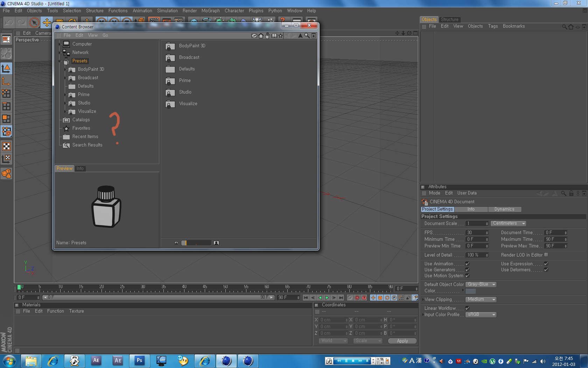Click the thumbnail size slider in Content Browser

point(196,243)
